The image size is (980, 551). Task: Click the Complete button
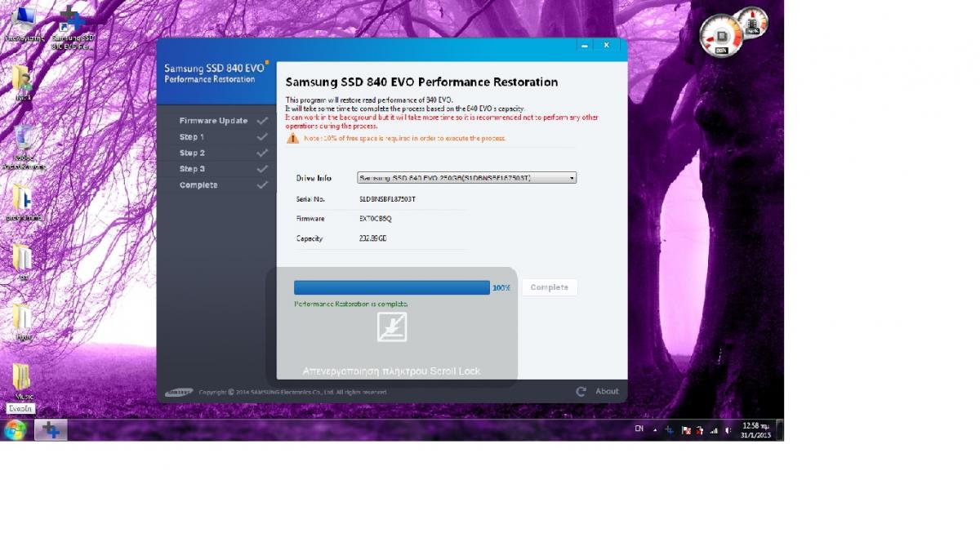click(x=550, y=287)
